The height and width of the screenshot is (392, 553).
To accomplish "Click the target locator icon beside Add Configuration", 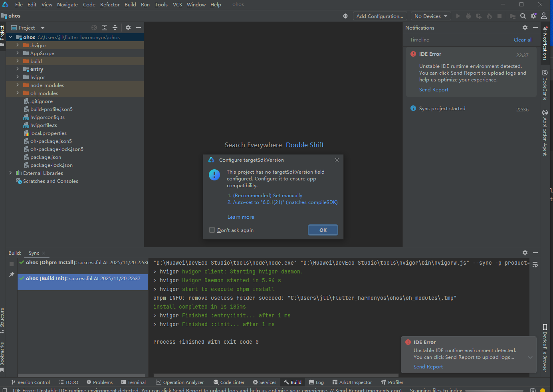I will (x=345, y=16).
